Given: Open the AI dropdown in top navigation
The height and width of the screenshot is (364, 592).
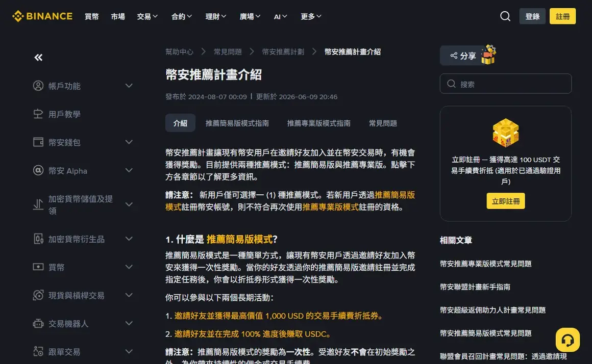Looking at the screenshot, I should pos(281,17).
